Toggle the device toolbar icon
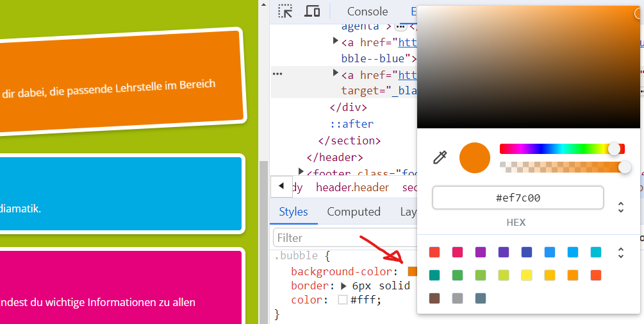This screenshot has width=644, height=324. 312,11
